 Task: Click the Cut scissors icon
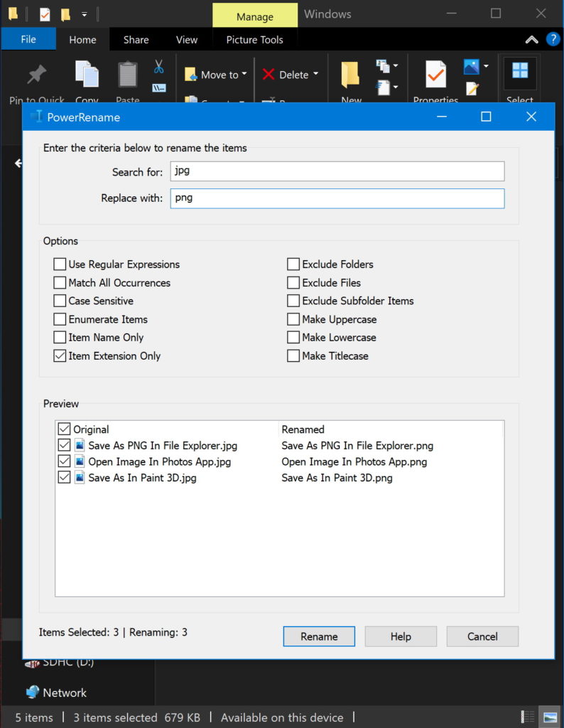click(x=158, y=66)
